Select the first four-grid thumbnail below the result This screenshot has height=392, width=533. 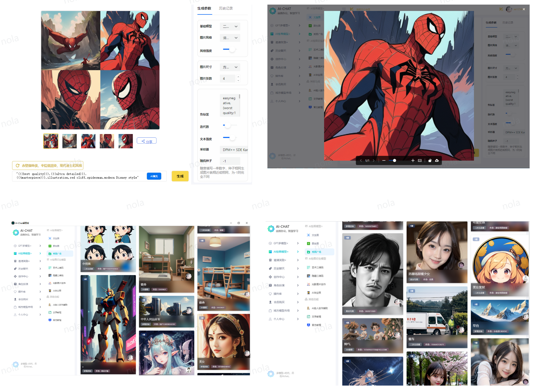tap(51, 141)
